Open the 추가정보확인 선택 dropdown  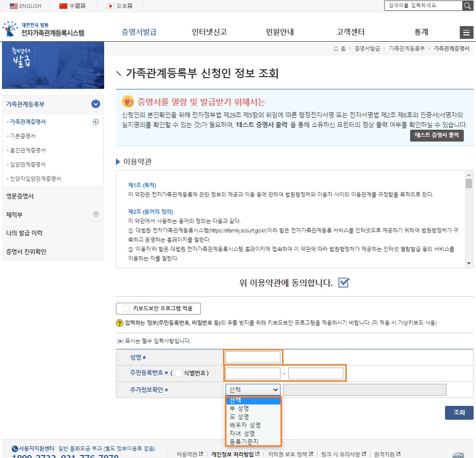tap(252, 390)
